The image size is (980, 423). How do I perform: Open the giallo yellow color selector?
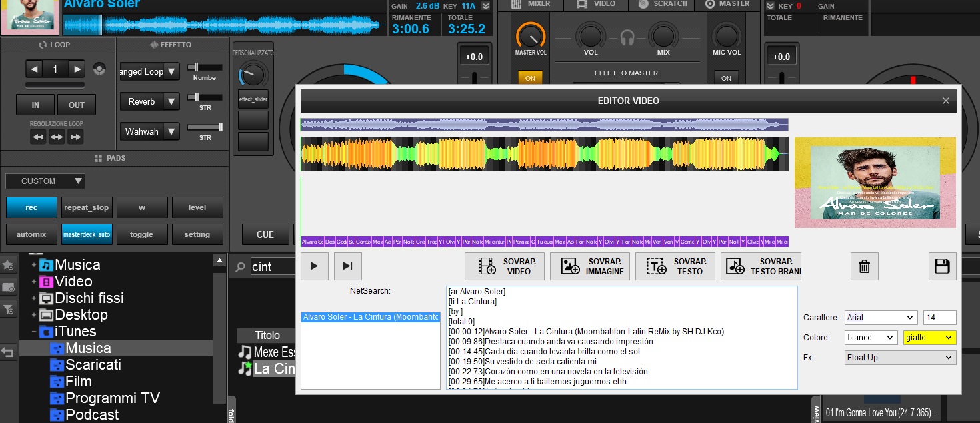click(929, 338)
